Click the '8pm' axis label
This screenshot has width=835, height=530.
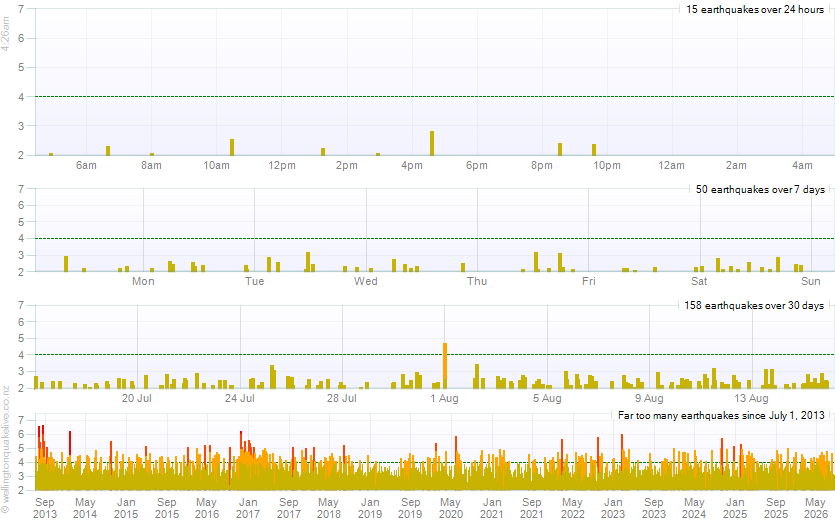tap(542, 165)
